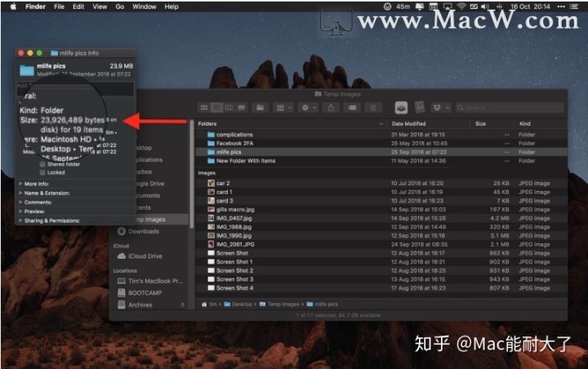Switch Finder to column view
Image resolution: width=588 pixels, height=369 pixels.
[x=229, y=108]
